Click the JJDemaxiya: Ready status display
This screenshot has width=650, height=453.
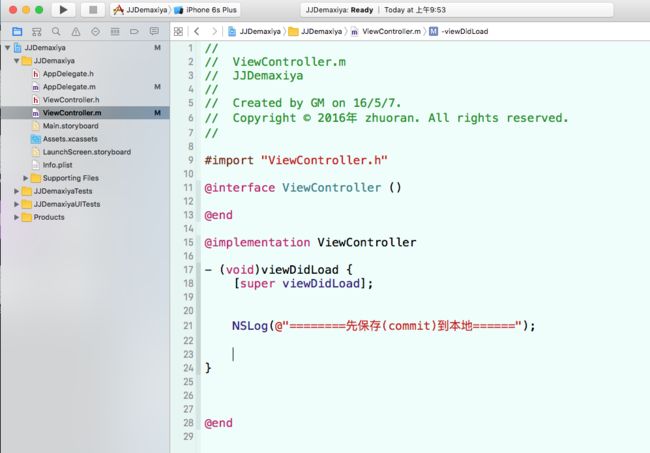pos(457,10)
